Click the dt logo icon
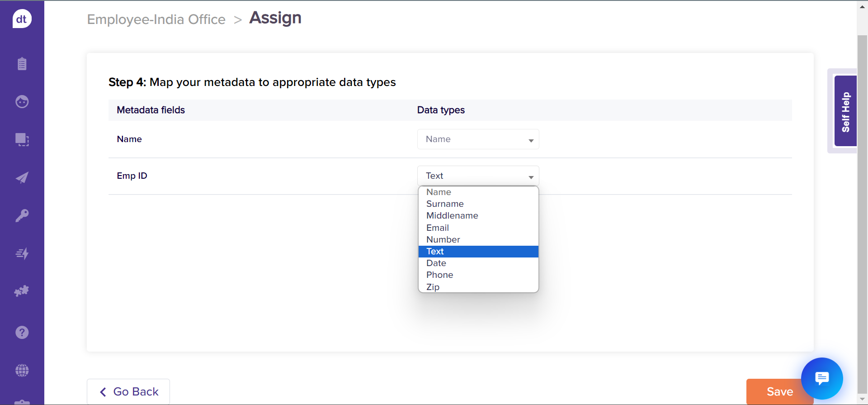 pos(22,19)
